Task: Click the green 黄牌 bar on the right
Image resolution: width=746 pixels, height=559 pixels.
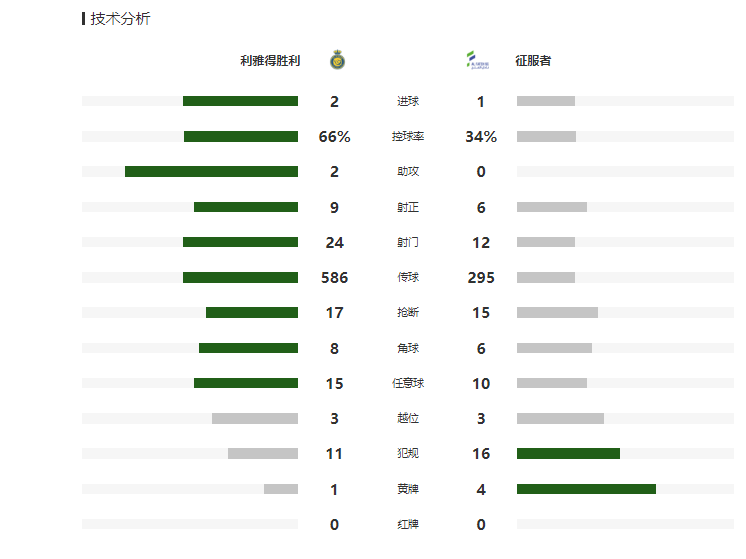Action: click(586, 489)
